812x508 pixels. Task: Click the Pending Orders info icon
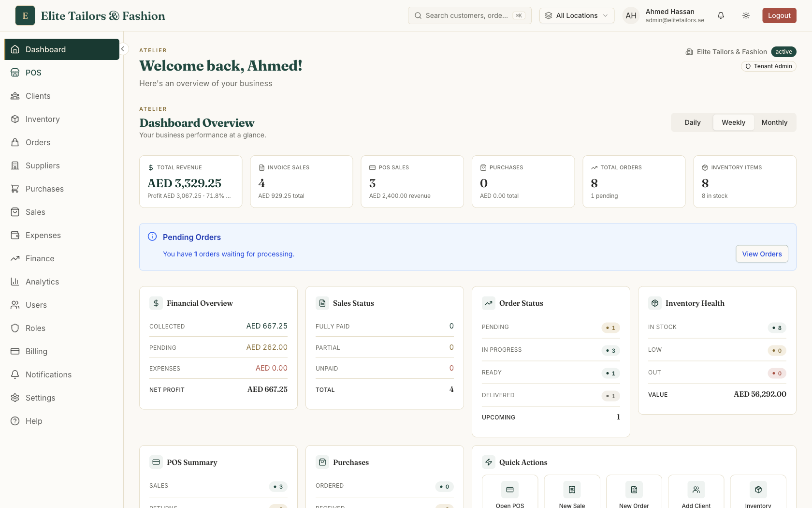152,237
